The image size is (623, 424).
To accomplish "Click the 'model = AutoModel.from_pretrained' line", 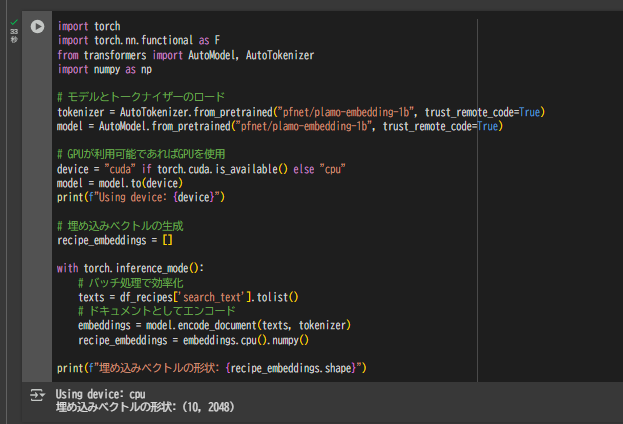I will tap(280, 127).
